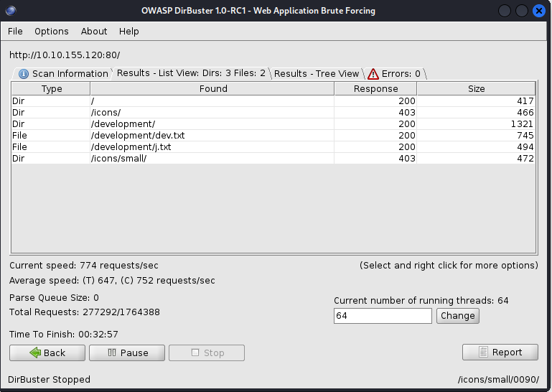Close the DirBuster window
552x392 pixels.
point(538,11)
